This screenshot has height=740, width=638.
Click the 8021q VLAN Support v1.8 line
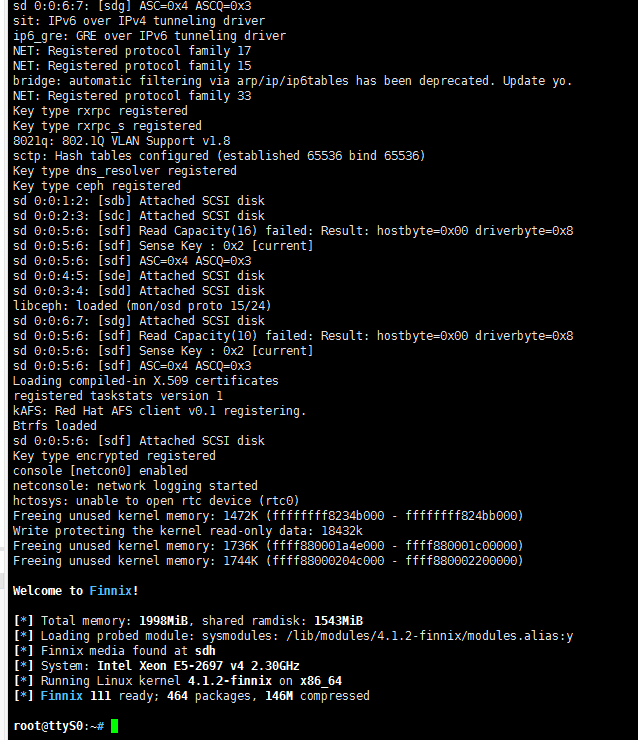click(122, 141)
